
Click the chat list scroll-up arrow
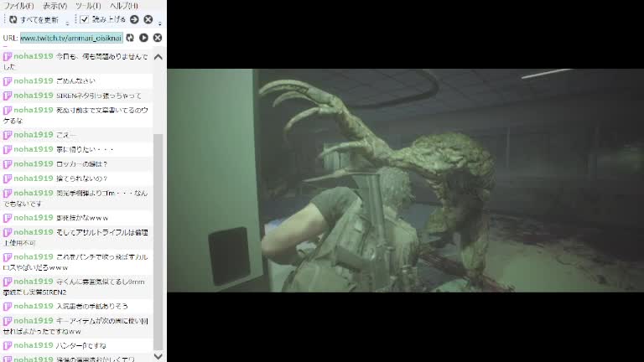point(158,57)
